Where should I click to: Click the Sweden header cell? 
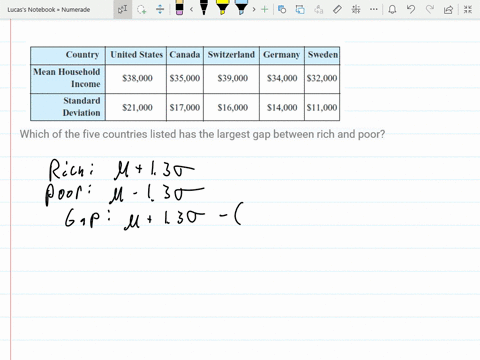coord(322,55)
